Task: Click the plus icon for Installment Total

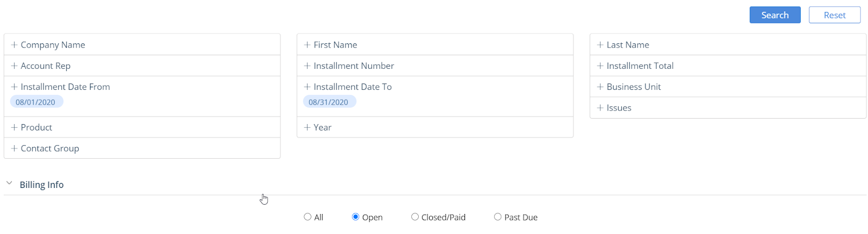Action: [x=600, y=66]
